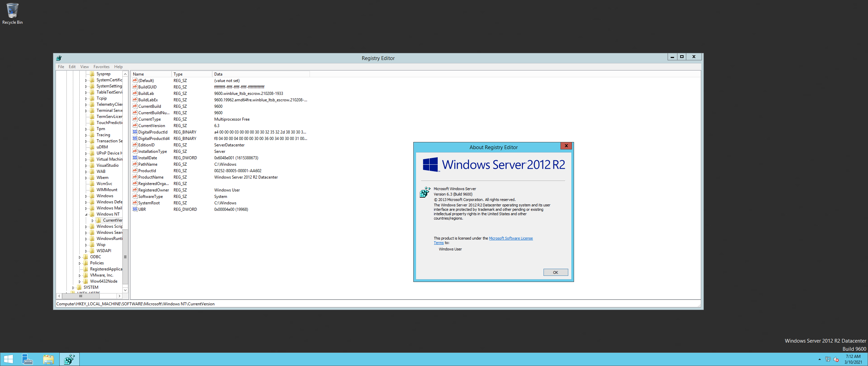
Task: Expand the Policies tree node
Action: [x=80, y=263]
